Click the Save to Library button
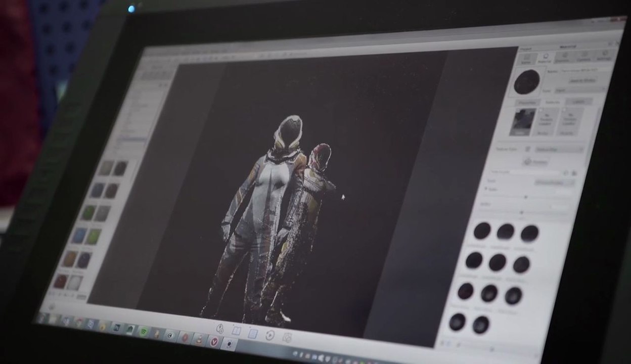631x364 pixels. 582,80
